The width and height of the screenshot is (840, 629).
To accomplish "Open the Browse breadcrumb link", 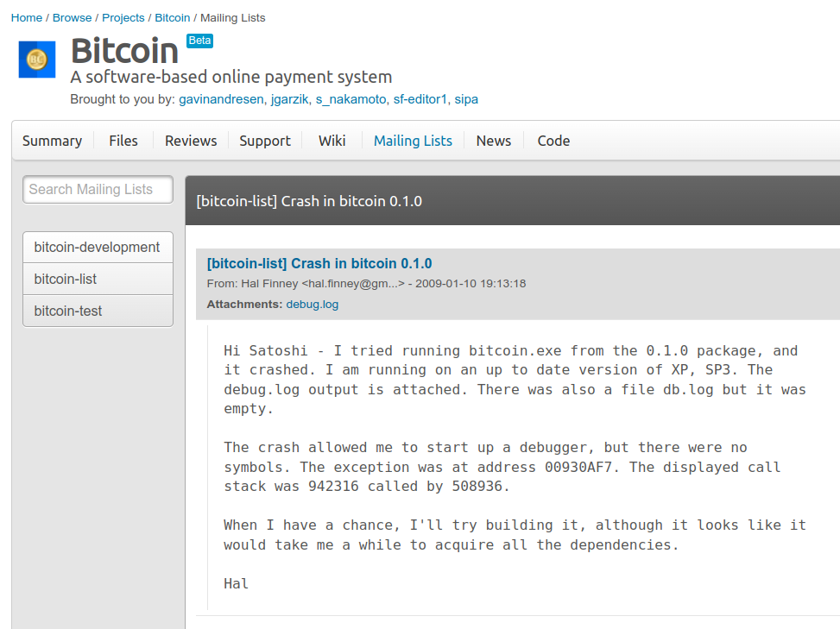I will click(72, 17).
